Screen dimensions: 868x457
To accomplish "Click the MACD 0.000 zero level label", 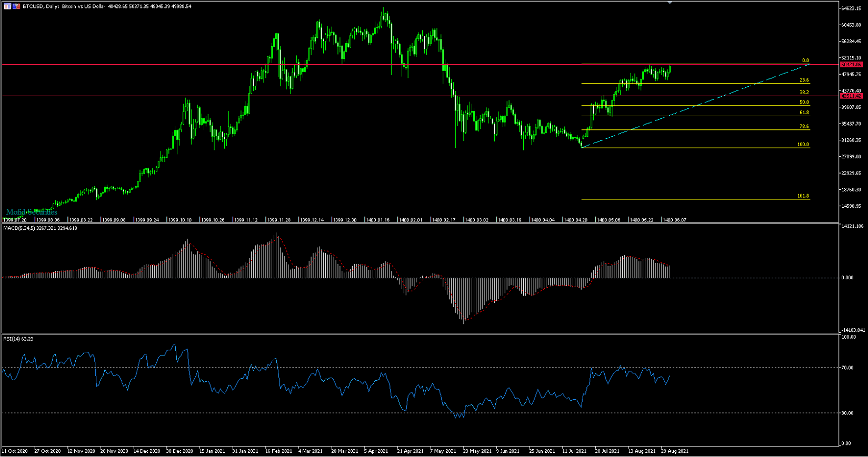I will pyautogui.click(x=847, y=277).
